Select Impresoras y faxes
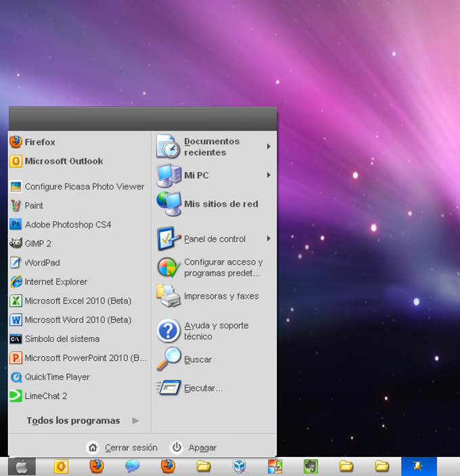Image resolution: width=460 pixels, height=476 pixels. (221, 296)
